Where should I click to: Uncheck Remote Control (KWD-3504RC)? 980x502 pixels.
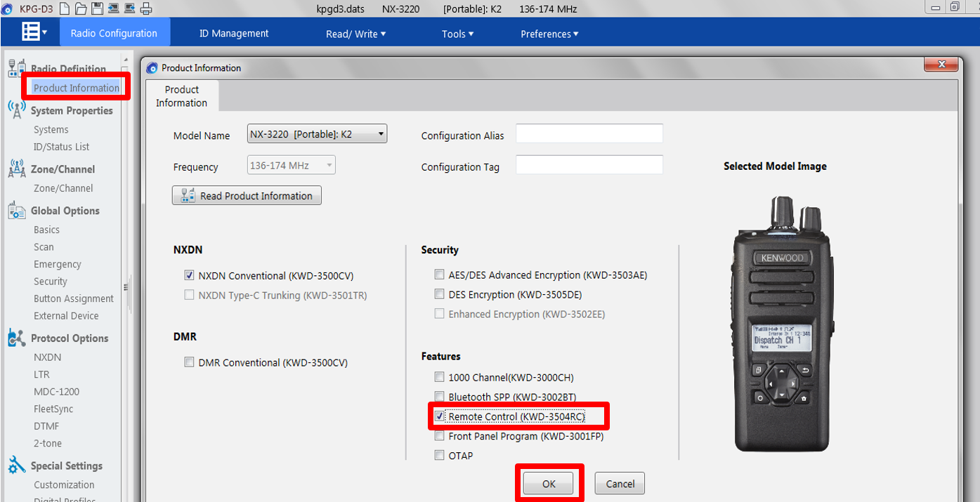click(439, 416)
